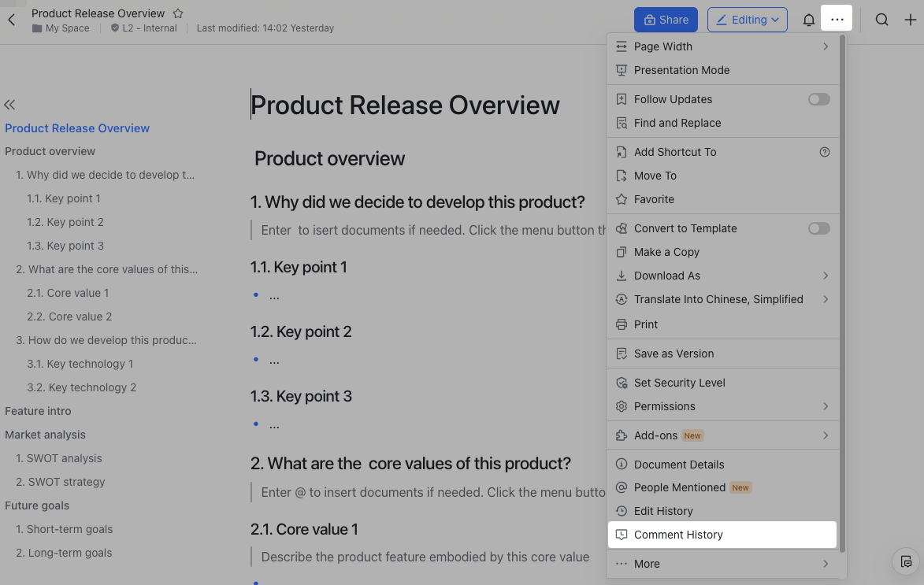
Task: Collapse the outline sidebar with double-chevron icon
Action: 9,105
